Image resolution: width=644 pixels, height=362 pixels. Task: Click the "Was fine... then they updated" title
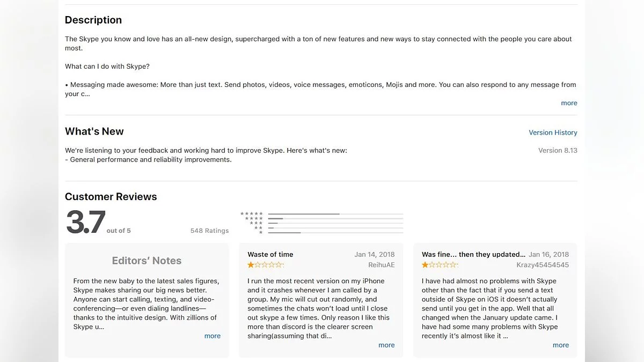[473, 254]
